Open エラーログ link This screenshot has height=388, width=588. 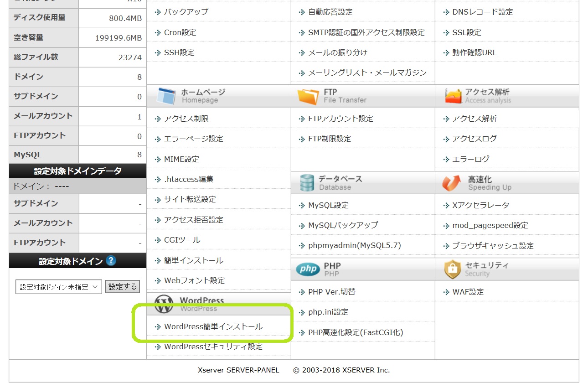(x=470, y=159)
